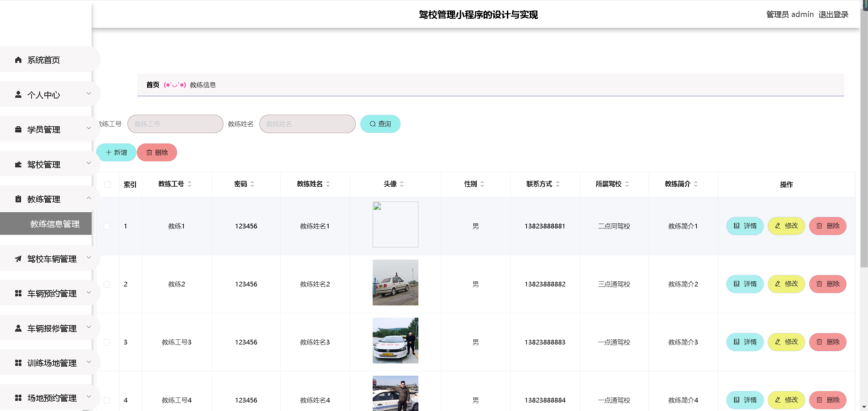Check the checkbox for row 4
This screenshot has height=411, width=868.
click(107, 400)
